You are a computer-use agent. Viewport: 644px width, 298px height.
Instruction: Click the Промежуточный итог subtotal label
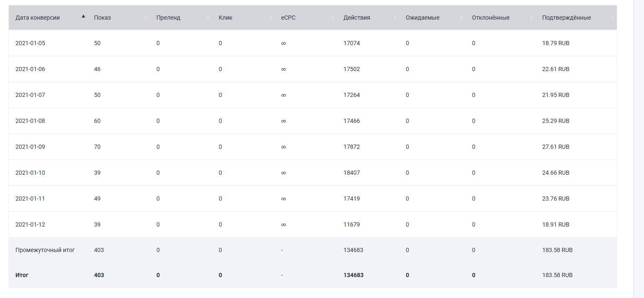[x=45, y=250]
